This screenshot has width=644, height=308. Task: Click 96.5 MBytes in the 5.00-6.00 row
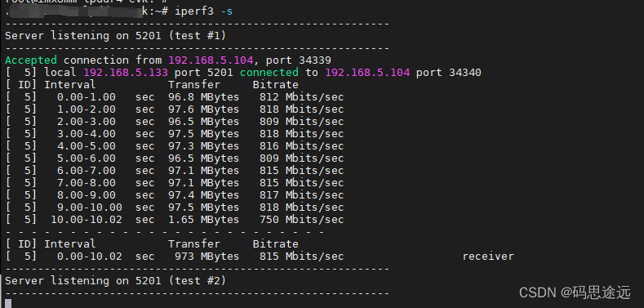(x=204, y=158)
